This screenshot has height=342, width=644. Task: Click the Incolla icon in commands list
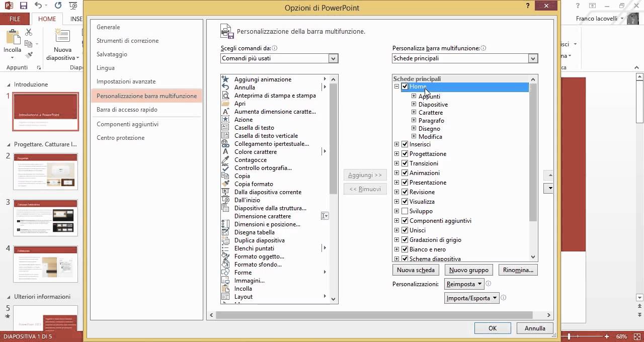click(225, 289)
